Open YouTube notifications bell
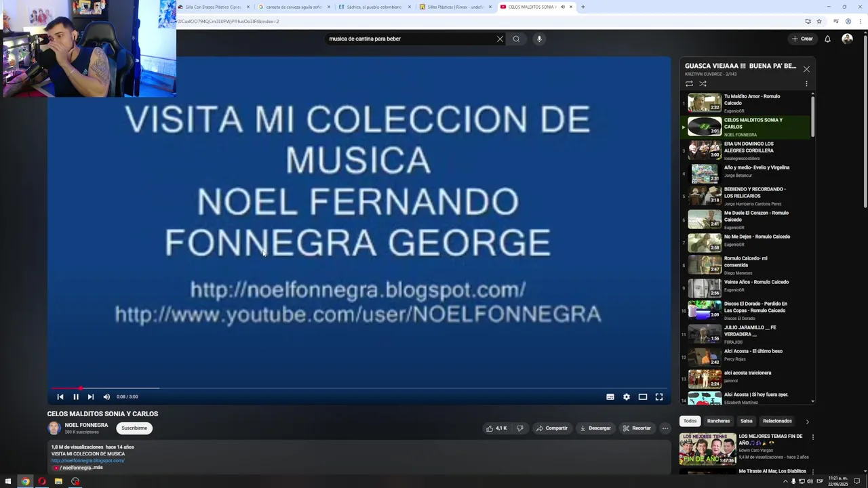 [x=827, y=39]
